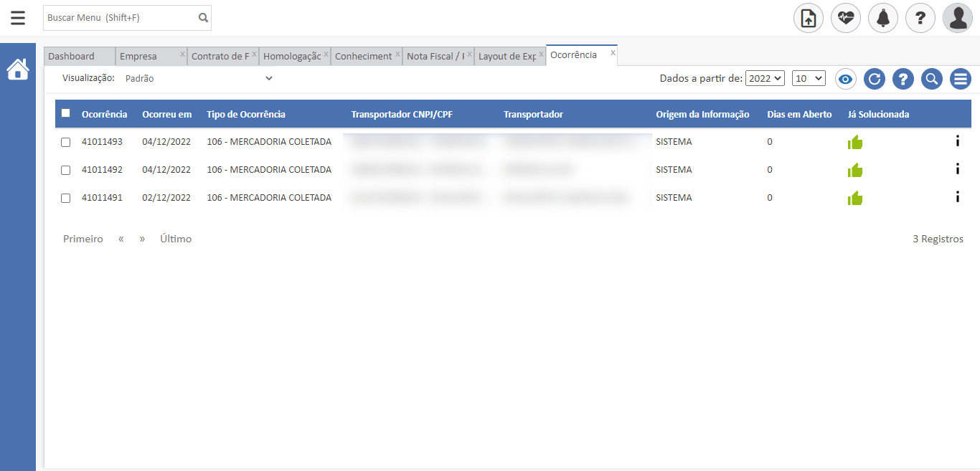Open the heartbeat health monitor icon
The image size is (980, 471).
click(846, 18)
